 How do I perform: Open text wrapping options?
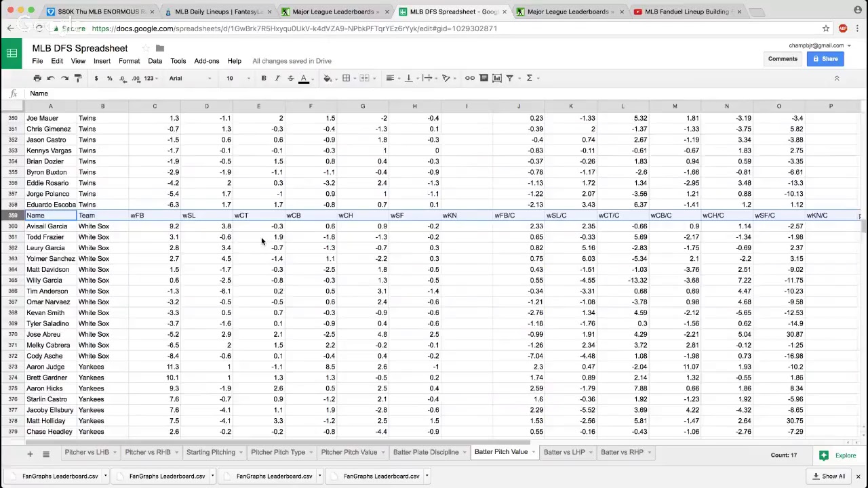pyautogui.click(x=429, y=78)
